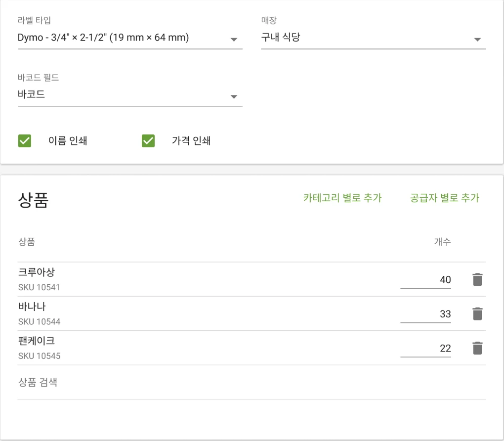Click the trash icon beside 팬케이크
The height and width of the screenshot is (441, 504).
pyautogui.click(x=477, y=348)
